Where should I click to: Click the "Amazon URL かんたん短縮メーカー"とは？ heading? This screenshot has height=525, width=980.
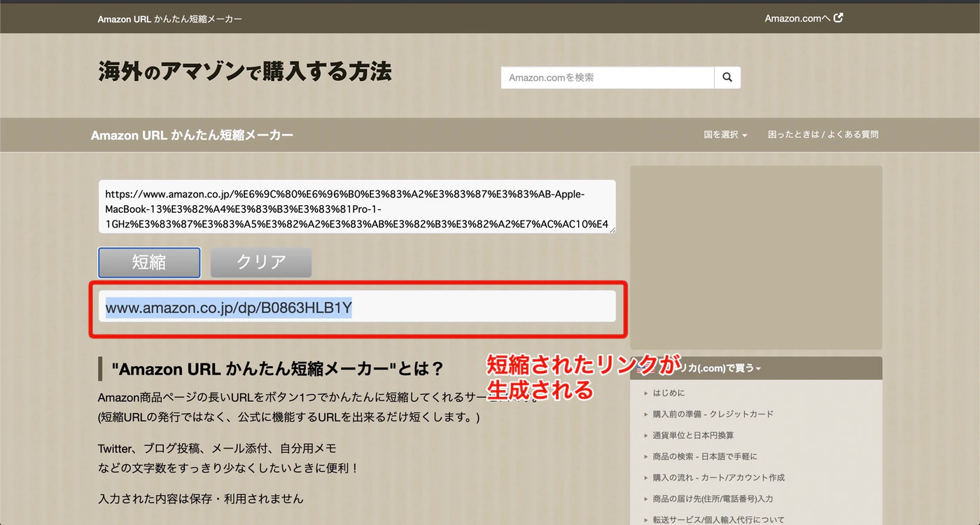pyautogui.click(x=277, y=370)
